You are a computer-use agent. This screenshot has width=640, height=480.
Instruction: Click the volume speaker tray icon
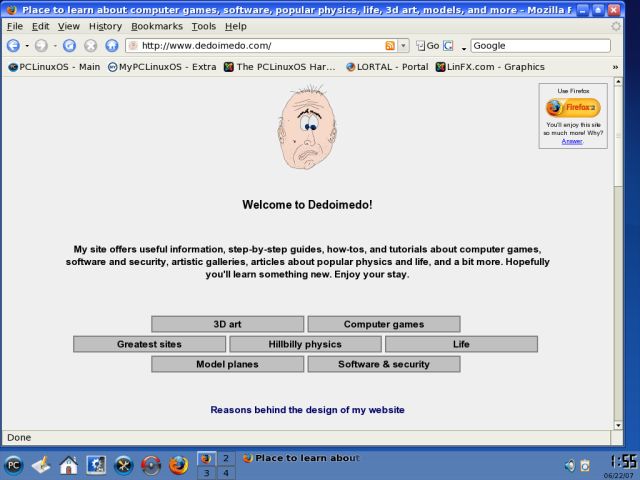[570, 465]
